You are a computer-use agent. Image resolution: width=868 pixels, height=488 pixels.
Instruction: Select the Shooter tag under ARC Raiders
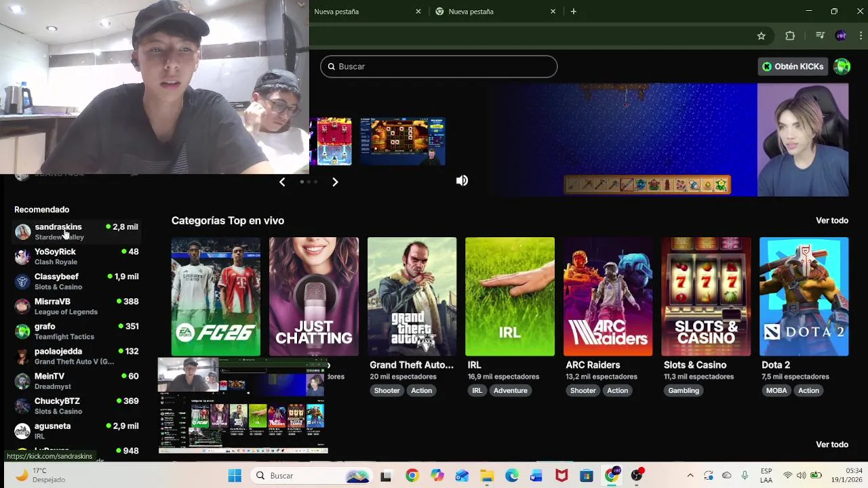(583, 390)
